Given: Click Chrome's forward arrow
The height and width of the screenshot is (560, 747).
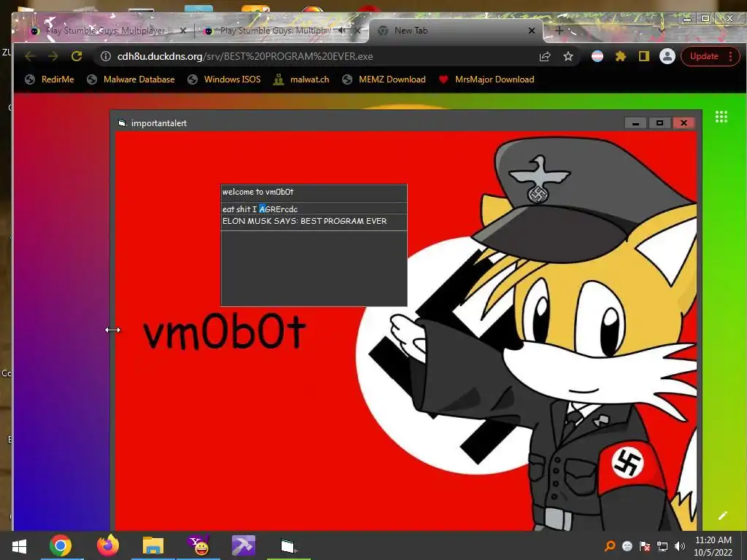Looking at the screenshot, I should click(x=53, y=56).
